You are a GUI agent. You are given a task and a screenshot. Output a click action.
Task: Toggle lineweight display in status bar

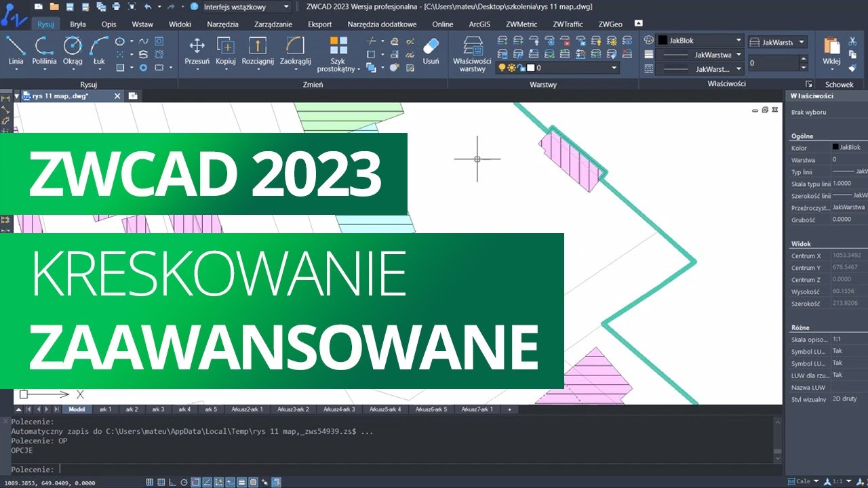(x=241, y=482)
